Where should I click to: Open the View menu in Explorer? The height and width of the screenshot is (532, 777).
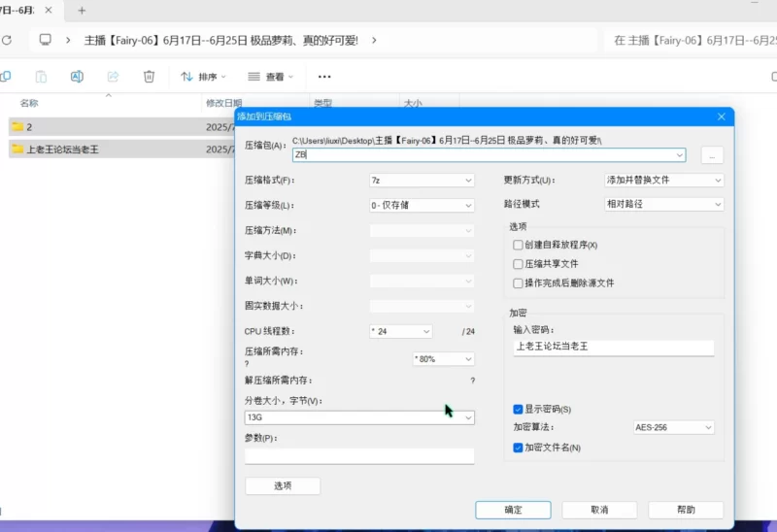(271, 77)
